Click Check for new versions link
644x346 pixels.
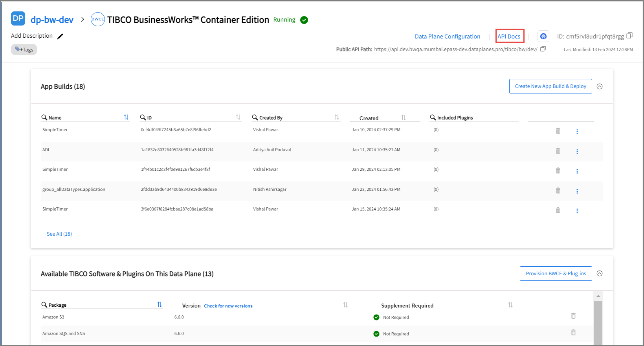point(228,306)
